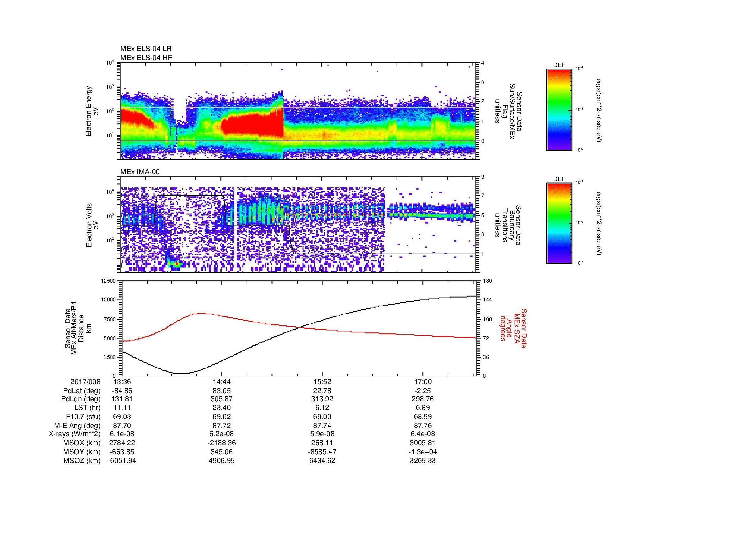756x534 pixels.
Task: Click the '12500' altitude axis tick
Action: 108,281
